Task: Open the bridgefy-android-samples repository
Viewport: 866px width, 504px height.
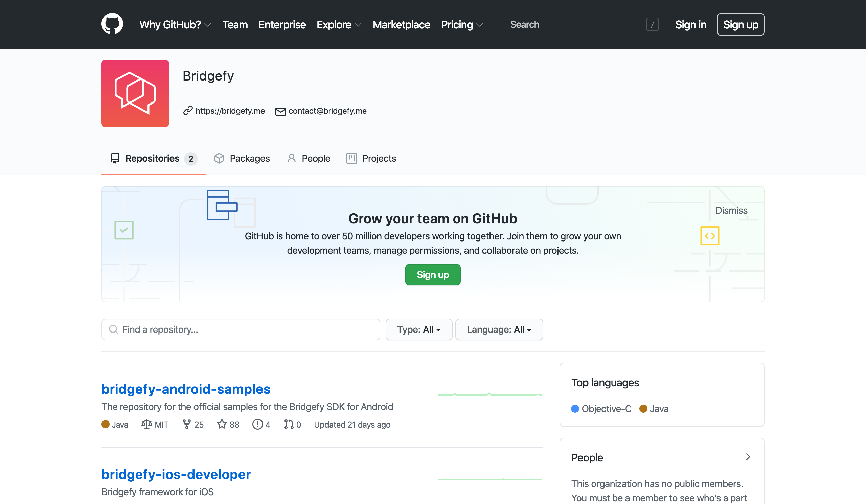Action: [x=186, y=389]
